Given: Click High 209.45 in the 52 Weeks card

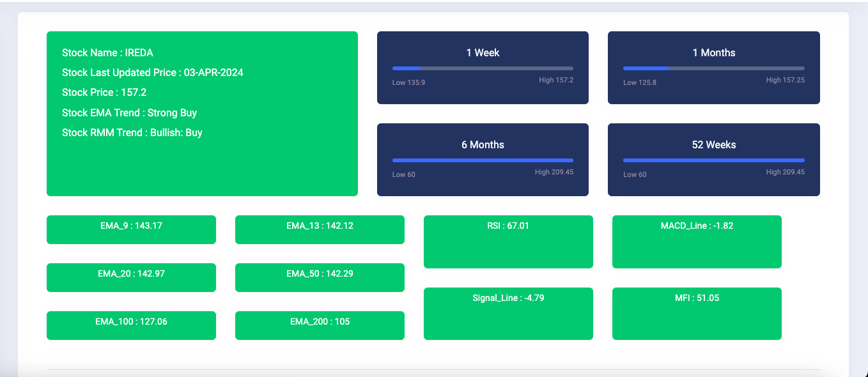Looking at the screenshot, I should pyautogui.click(x=786, y=172).
